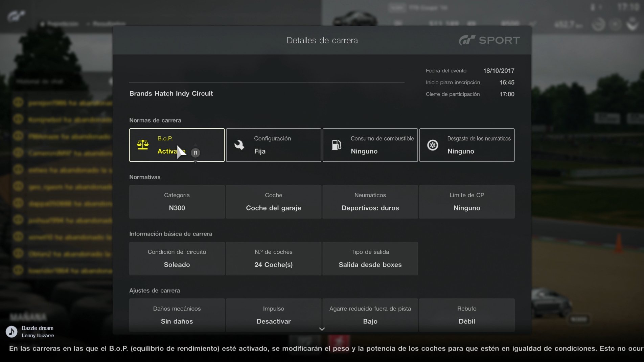Viewport: 644px width, 362px height.
Task: Click the GT logo in the top-left corner
Action: 15,15
